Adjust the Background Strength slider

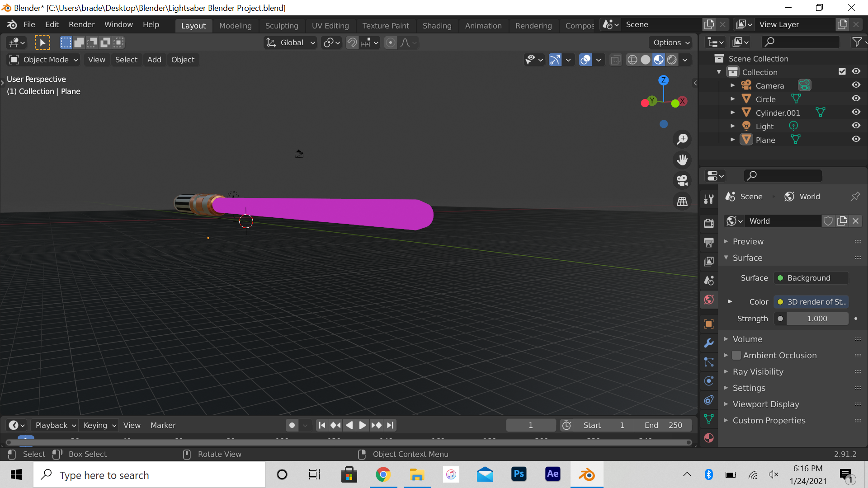pos(817,319)
